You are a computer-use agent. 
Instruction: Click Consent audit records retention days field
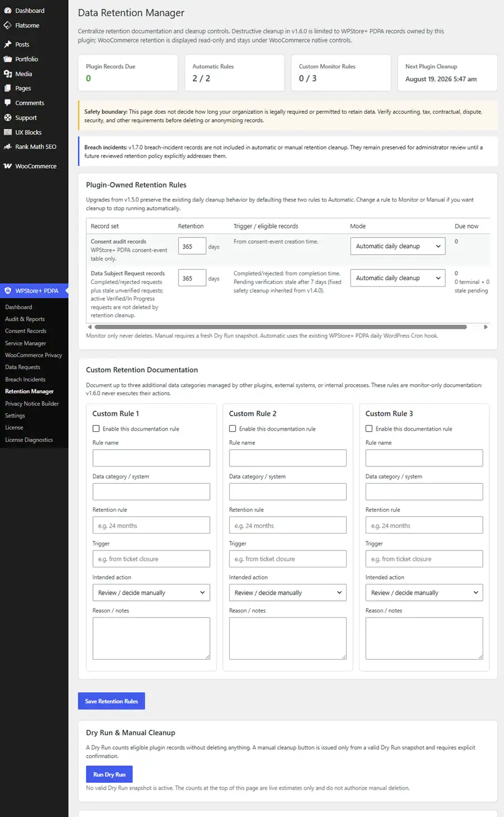click(x=192, y=246)
